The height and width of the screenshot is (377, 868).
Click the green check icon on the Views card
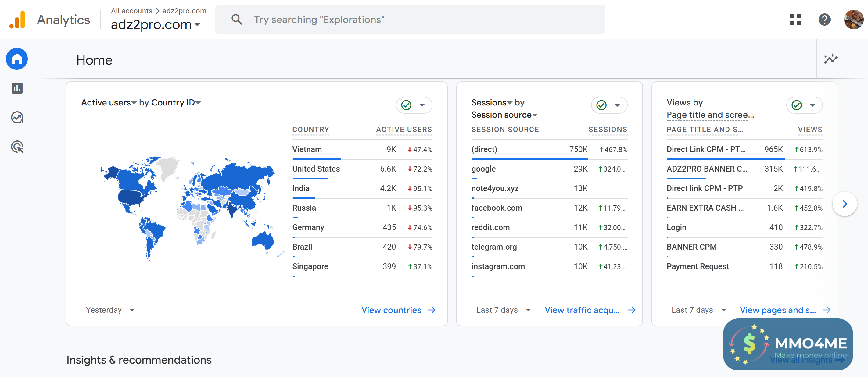[x=797, y=105]
